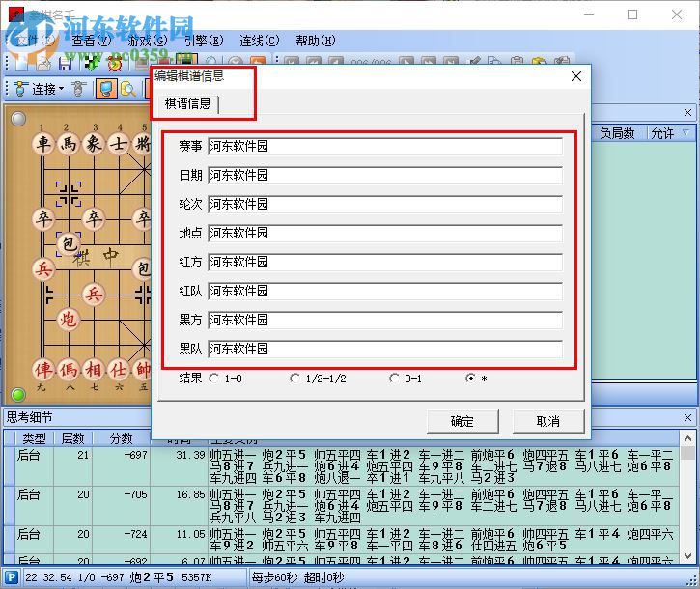Click the red 相 piece at bottom
The width and height of the screenshot is (700, 589).
point(94,369)
